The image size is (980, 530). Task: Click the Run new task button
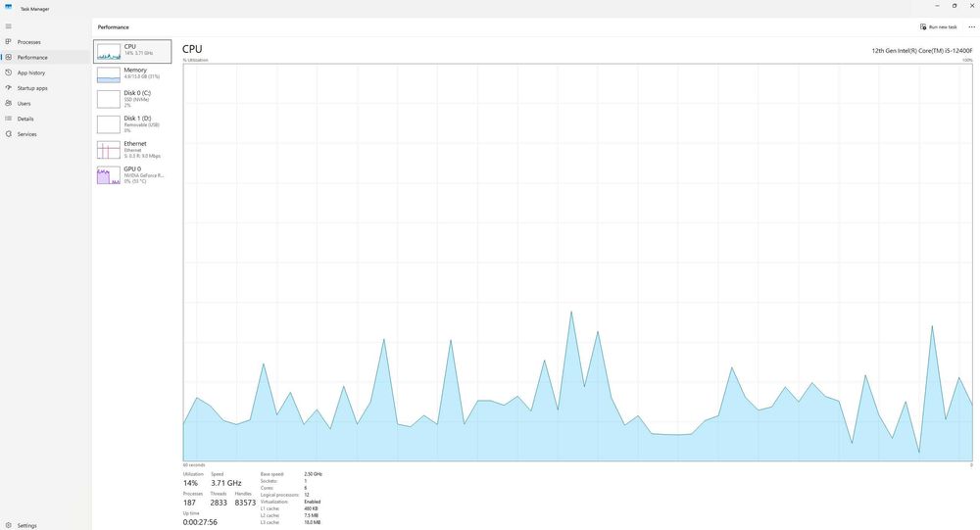pos(939,26)
